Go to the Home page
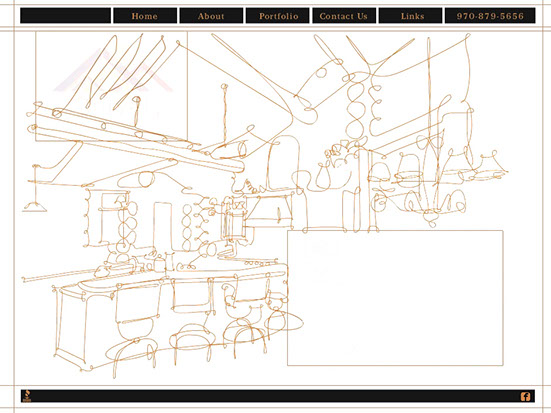551x413 pixels. click(x=145, y=16)
